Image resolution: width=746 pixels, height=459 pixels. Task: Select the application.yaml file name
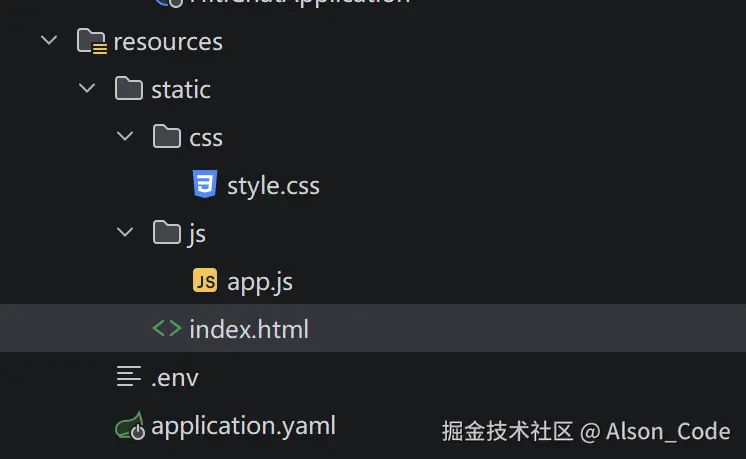point(243,426)
